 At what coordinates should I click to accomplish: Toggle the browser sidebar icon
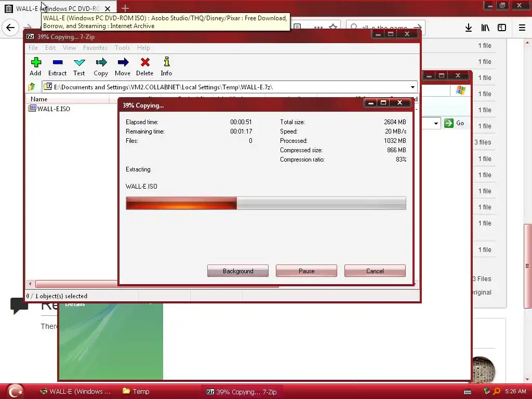[502, 28]
